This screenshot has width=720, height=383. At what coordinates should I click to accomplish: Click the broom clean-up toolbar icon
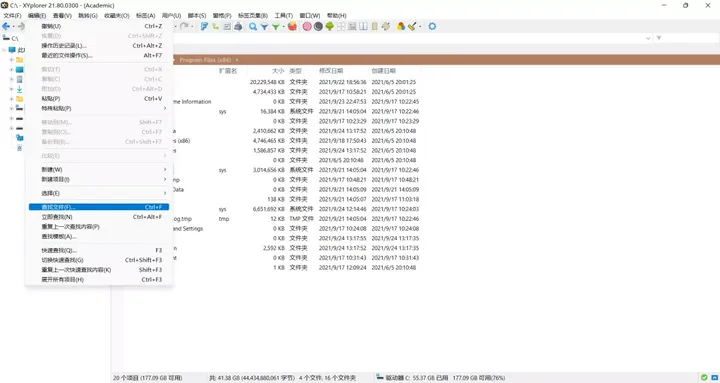tap(412, 27)
